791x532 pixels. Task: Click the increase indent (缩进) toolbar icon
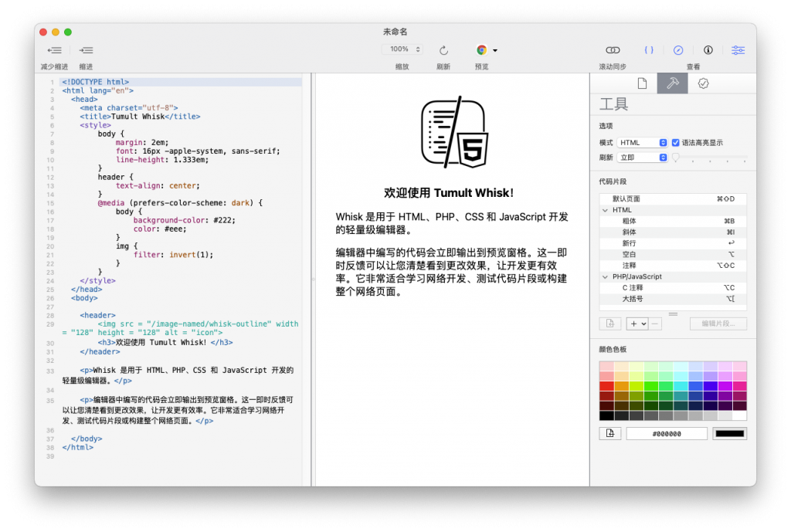click(x=87, y=50)
